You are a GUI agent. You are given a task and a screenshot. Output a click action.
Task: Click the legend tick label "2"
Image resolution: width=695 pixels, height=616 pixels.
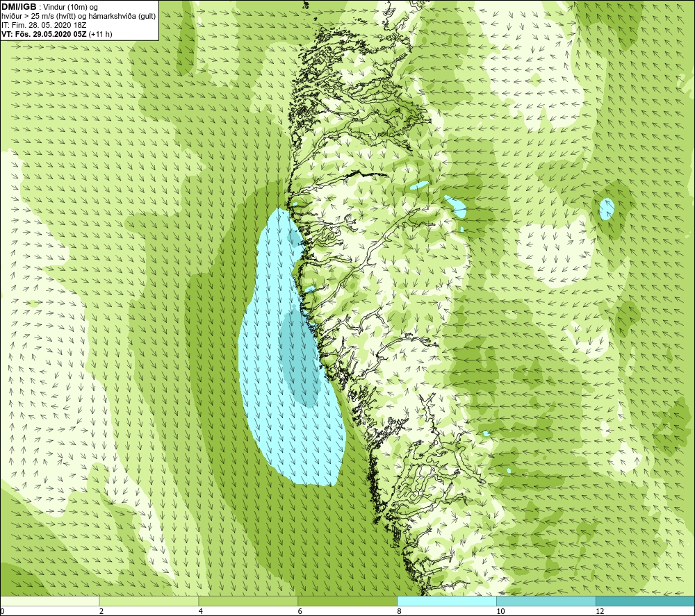point(101,611)
